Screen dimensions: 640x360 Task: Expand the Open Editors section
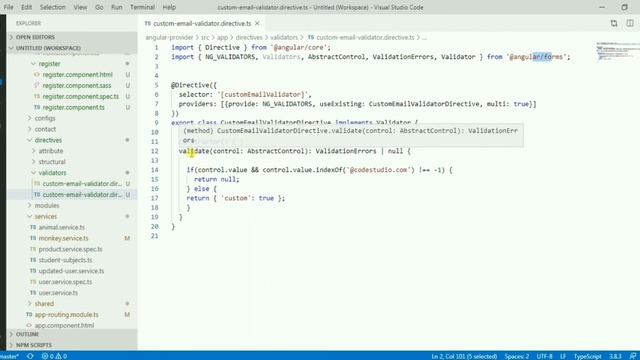tap(72, 37)
